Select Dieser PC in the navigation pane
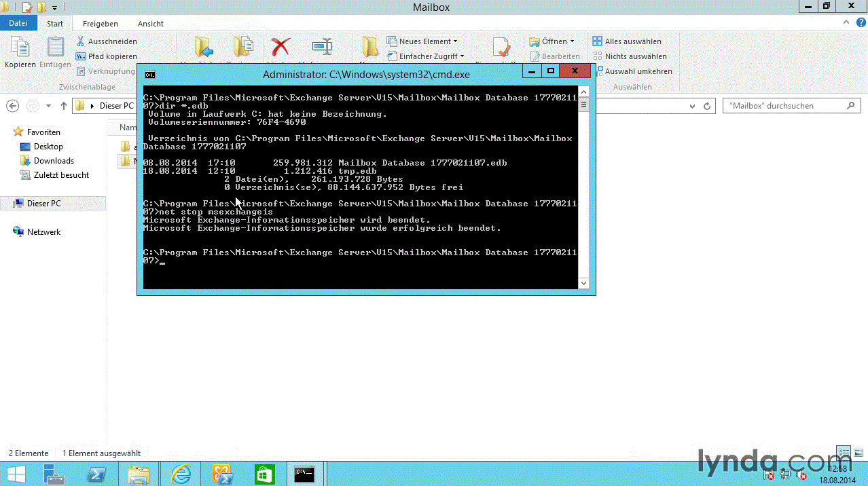The height and width of the screenshot is (486, 868). [x=53, y=204]
